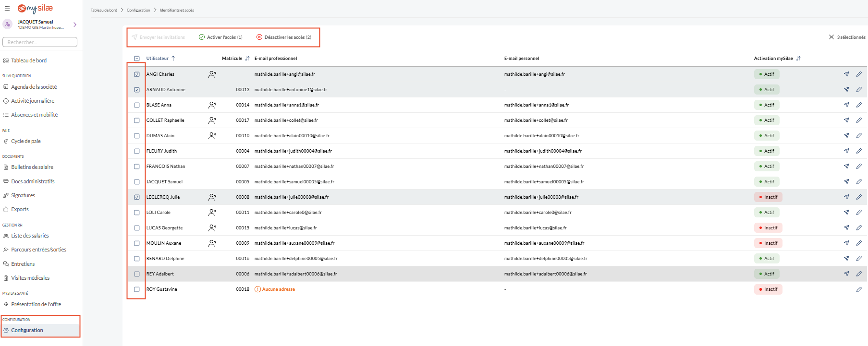
Task: Click user role icon beside LECLERCQ Julie
Action: [x=212, y=197]
